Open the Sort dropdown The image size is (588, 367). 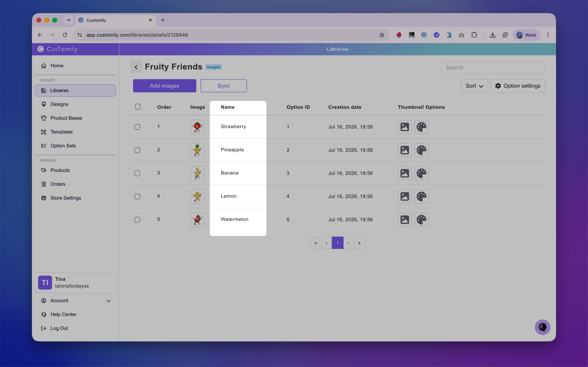474,86
